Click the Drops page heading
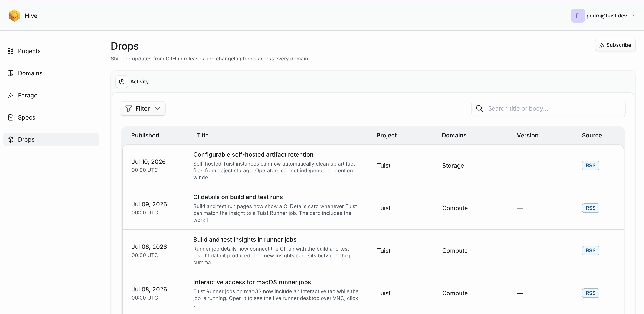This screenshot has width=644, height=314. point(125,46)
